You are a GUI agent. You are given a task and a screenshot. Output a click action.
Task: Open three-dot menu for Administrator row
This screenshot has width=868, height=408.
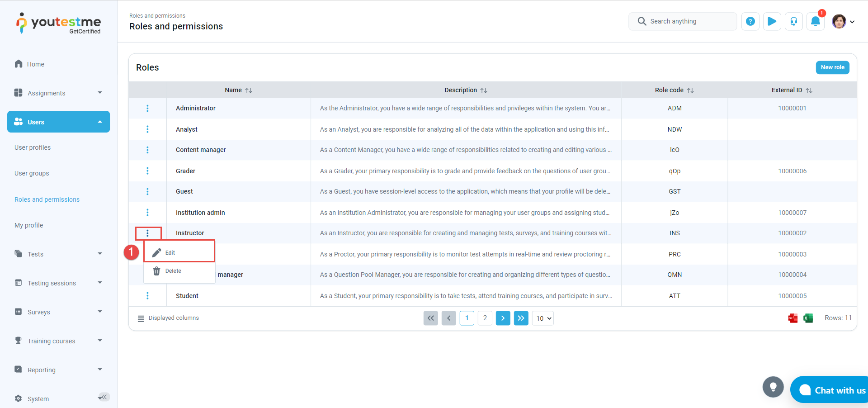[147, 109]
